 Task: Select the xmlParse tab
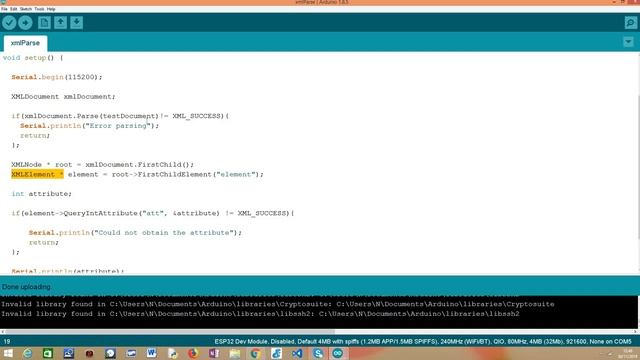point(25,43)
